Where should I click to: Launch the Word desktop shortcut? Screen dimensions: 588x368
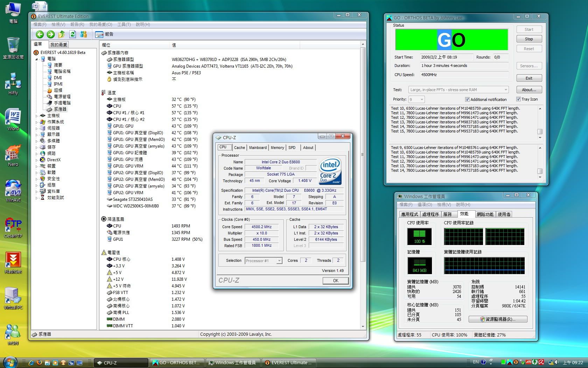coord(13,120)
